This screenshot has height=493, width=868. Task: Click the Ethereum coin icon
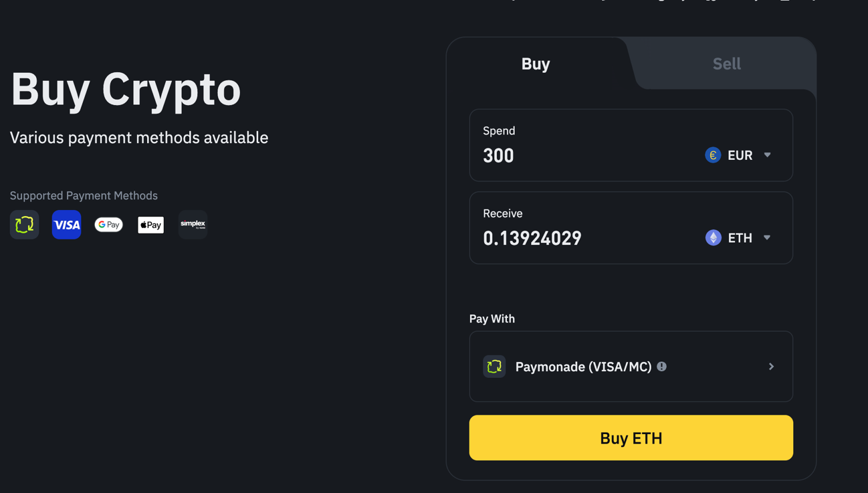713,237
